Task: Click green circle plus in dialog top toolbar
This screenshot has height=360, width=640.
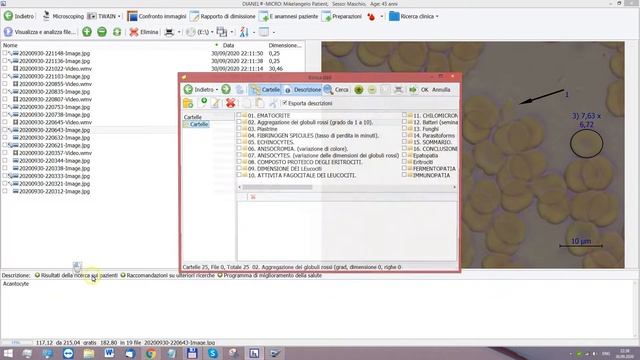Action: click(x=359, y=89)
